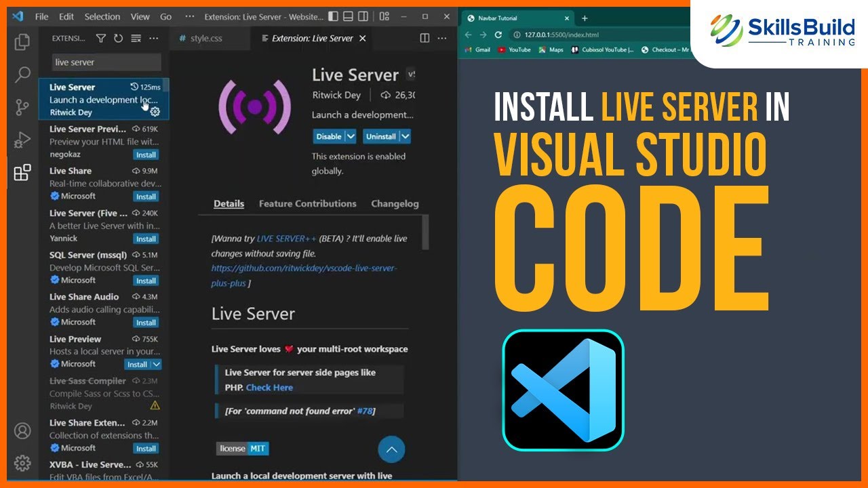
Task: Toggle the primary side bar layout button
Action: pyautogui.click(x=333, y=16)
